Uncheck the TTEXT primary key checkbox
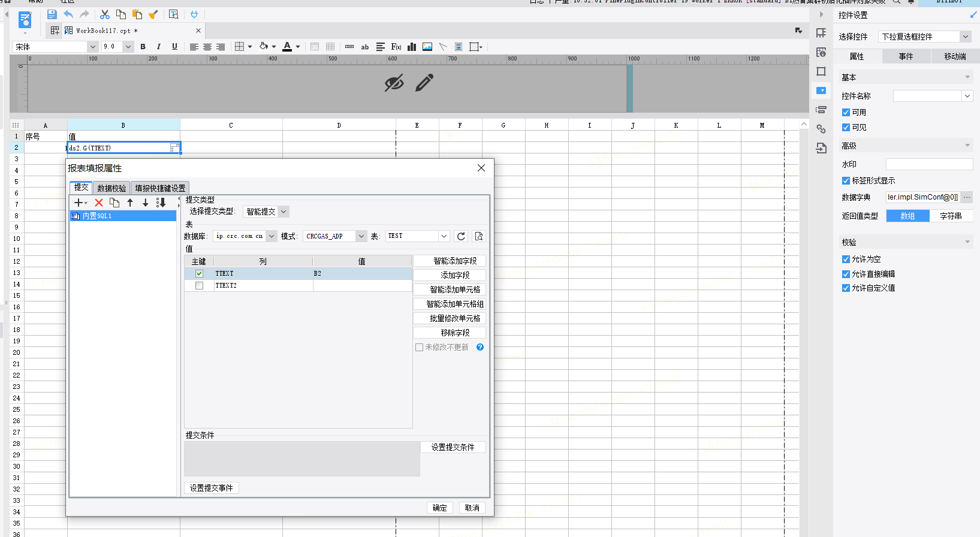Screen dimensions: 980x537 [199, 273]
